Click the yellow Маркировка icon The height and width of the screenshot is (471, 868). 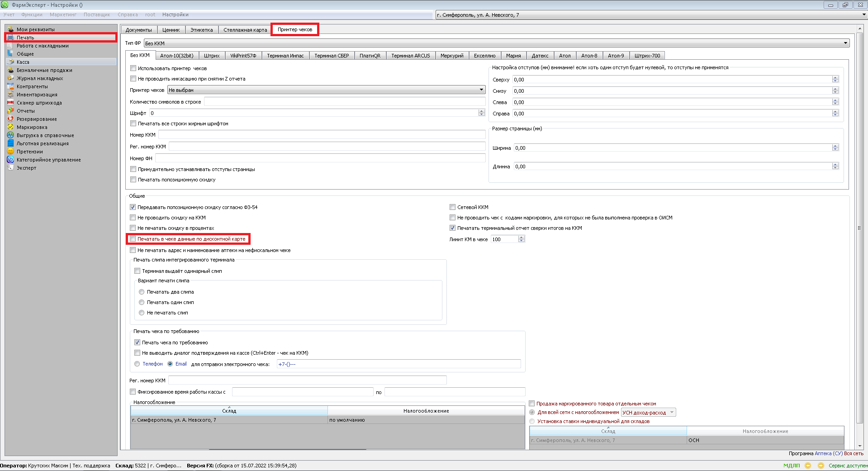click(x=10, y=127)
